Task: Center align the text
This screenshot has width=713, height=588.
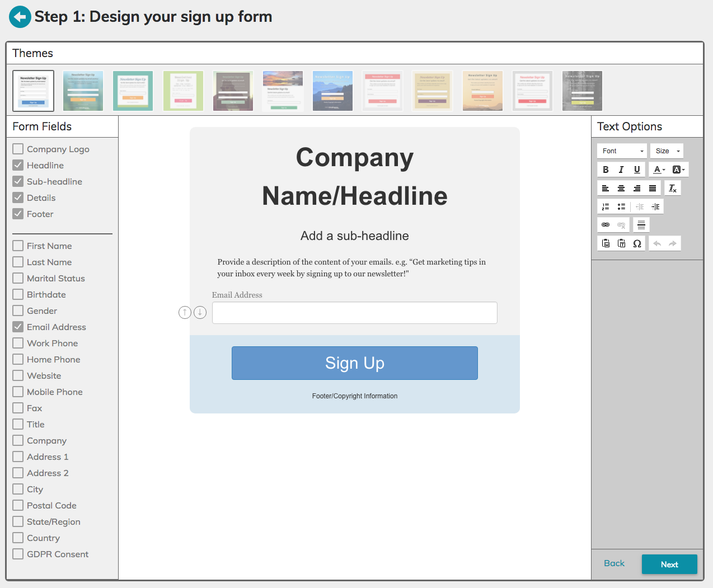Action: (621, 187)
